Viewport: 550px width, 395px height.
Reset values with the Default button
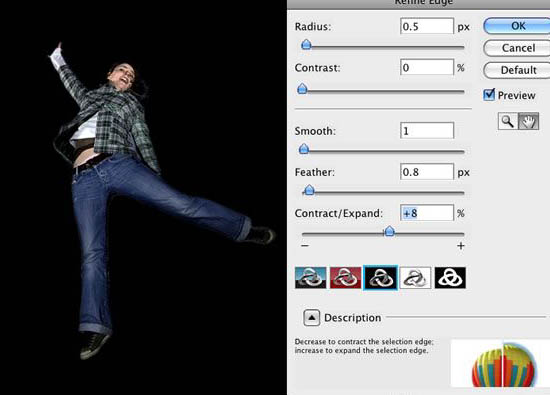517,70
